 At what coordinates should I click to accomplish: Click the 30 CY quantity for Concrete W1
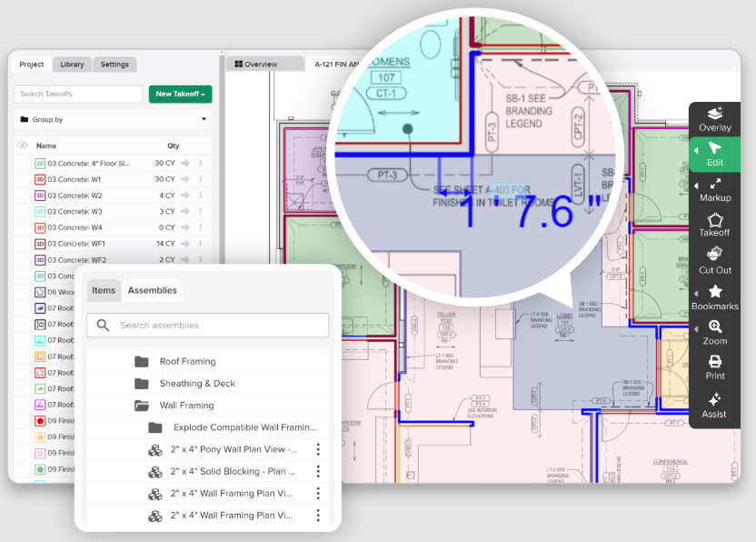click(164, 179)
